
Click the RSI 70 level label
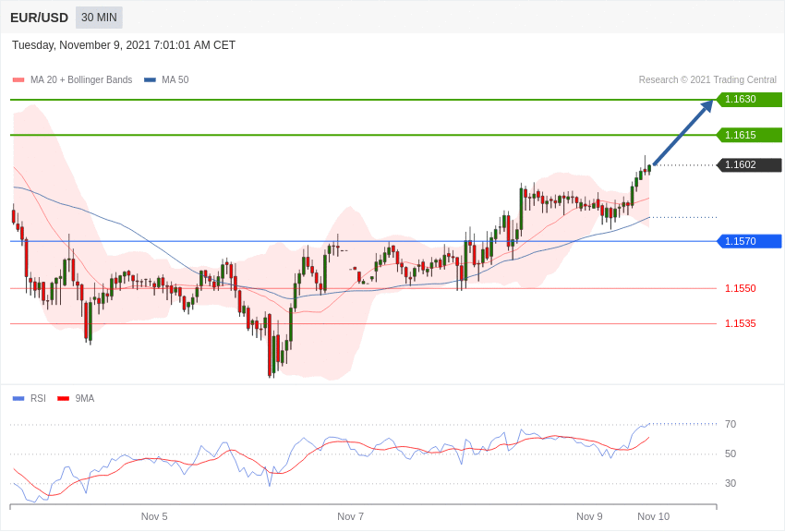click(731, 424)
